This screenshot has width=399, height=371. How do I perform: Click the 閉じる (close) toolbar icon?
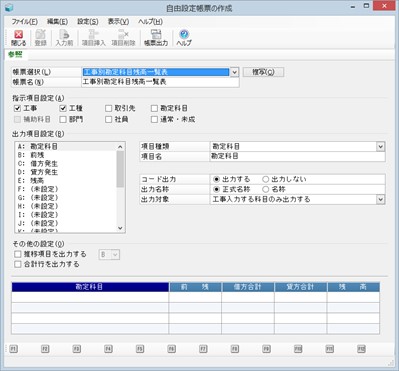[18, 38]
